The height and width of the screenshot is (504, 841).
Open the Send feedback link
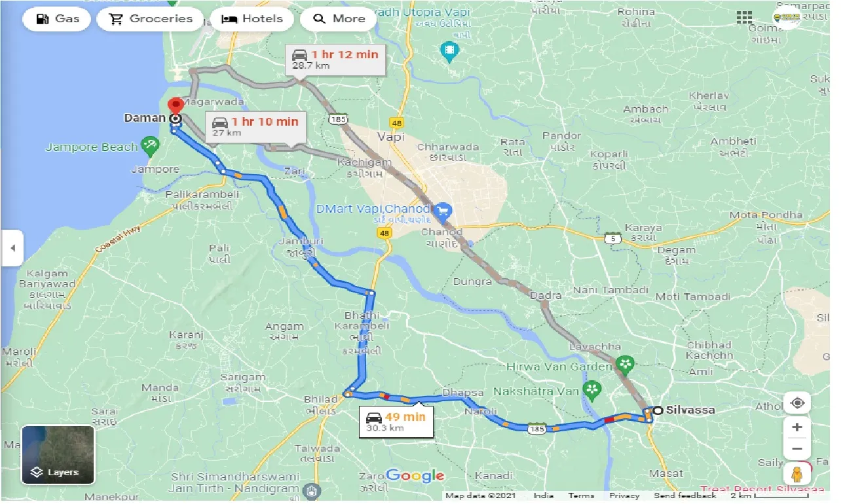pyautogui.click(x=685, y=495)
